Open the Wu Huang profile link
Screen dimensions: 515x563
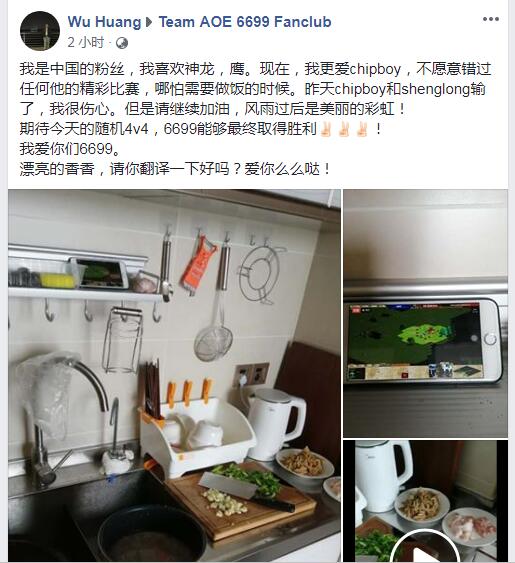tap(105, 22)
